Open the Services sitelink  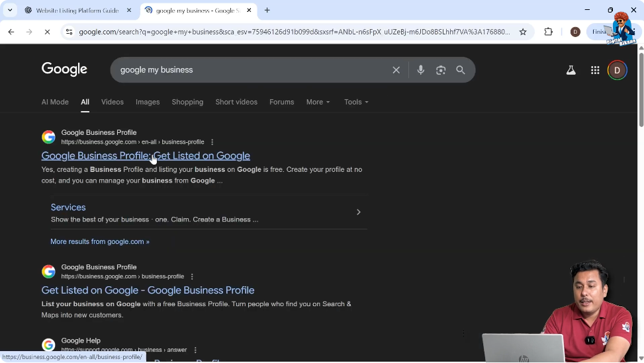click(x=68, y=208)
